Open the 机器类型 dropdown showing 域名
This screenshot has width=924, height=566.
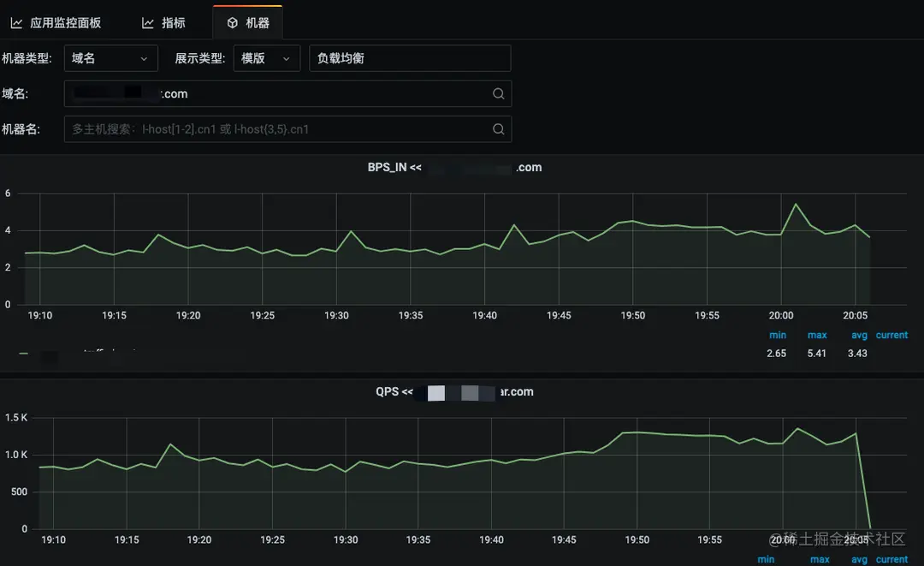point(110,58)
